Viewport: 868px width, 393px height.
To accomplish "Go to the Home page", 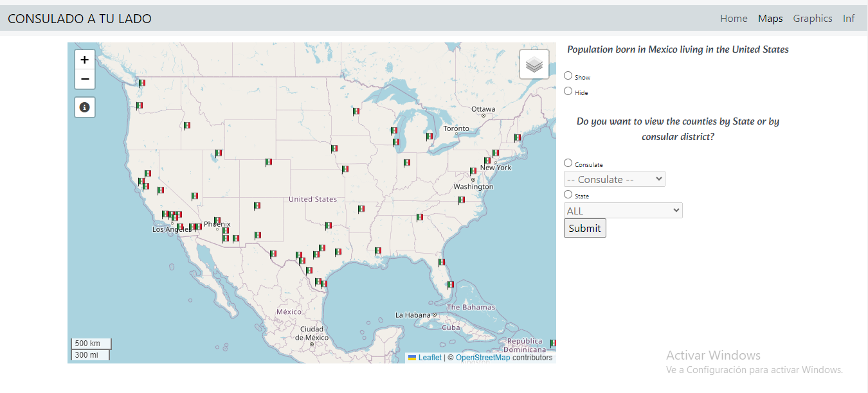I will 734,19.
